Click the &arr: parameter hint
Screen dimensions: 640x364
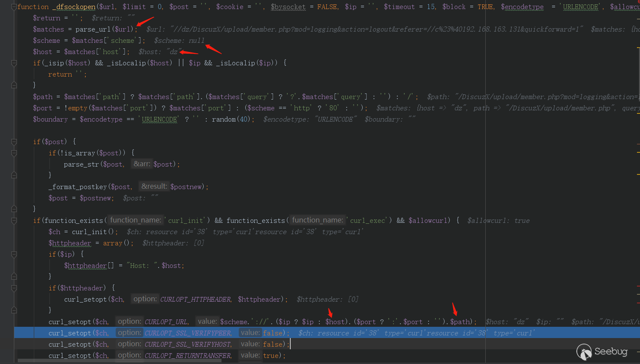[x=142, y=164]
